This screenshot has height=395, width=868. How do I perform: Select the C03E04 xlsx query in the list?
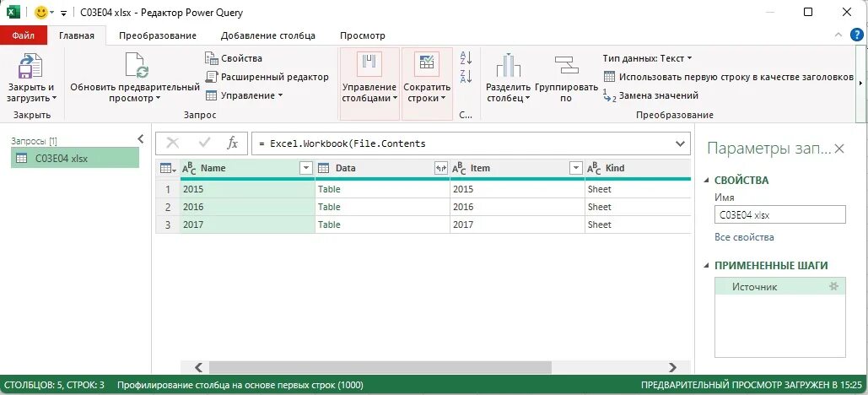click(x=75, y=158)
